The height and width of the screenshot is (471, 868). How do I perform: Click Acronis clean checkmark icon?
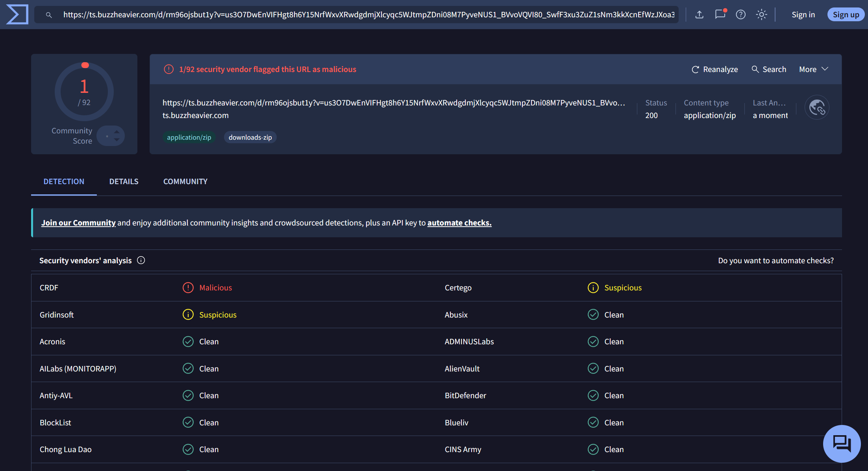[188, 342]
